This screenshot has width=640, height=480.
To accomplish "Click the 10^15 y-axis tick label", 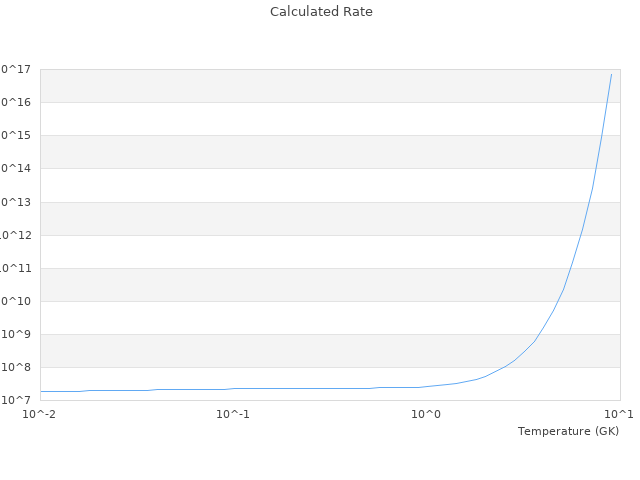I will coord(16,135).
